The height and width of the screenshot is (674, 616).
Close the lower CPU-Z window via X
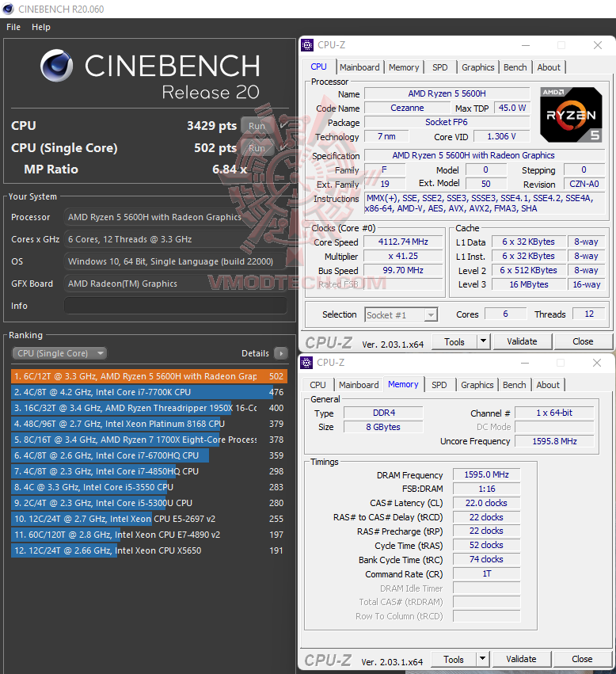(x=597, y=363)
